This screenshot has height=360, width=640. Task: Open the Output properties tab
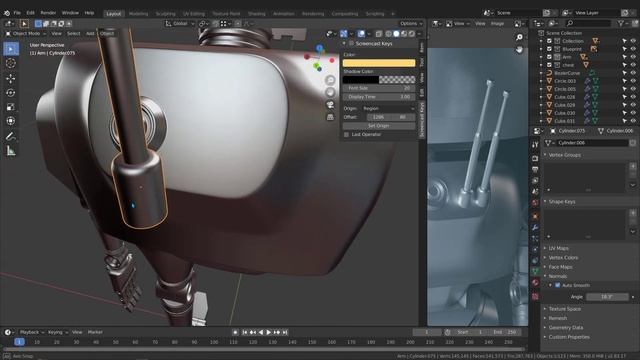(535, 169)
